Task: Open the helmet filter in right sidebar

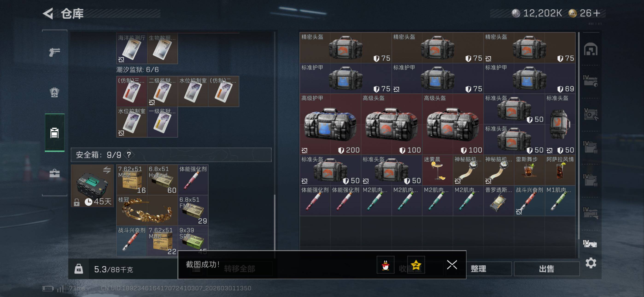Action: tap(591, 49)
